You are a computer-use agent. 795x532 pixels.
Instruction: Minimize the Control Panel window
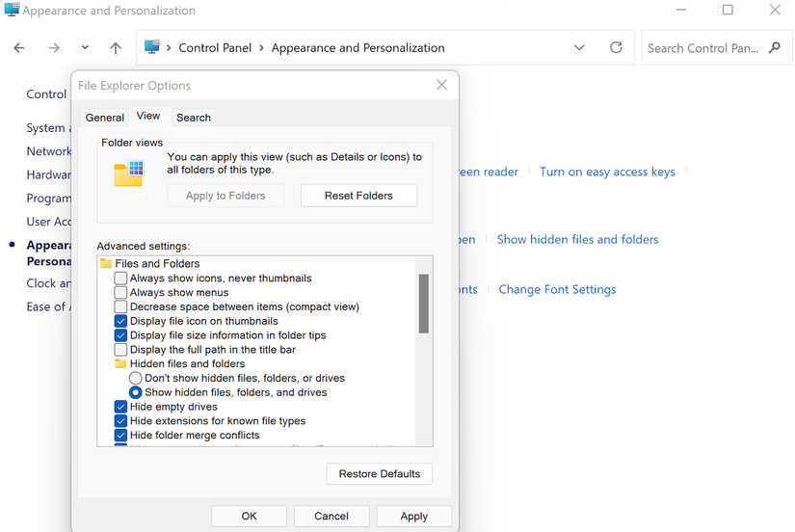coord(681,10)
